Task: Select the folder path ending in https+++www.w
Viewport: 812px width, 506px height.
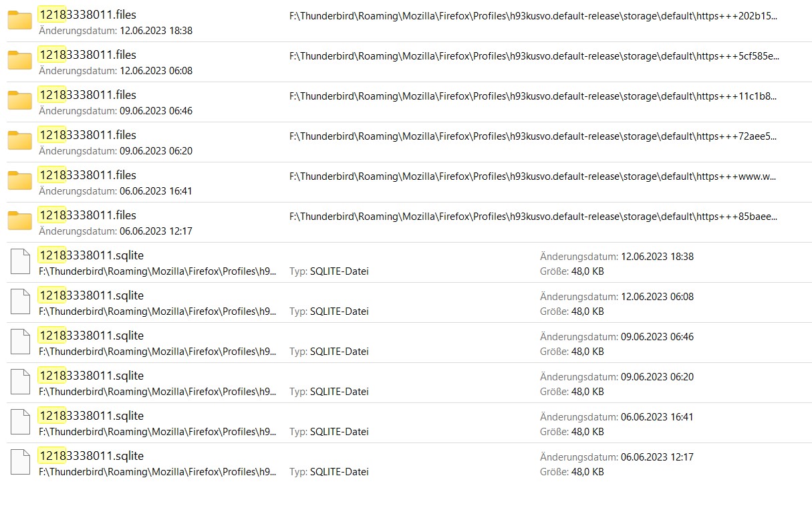Action: click(533, 176)
